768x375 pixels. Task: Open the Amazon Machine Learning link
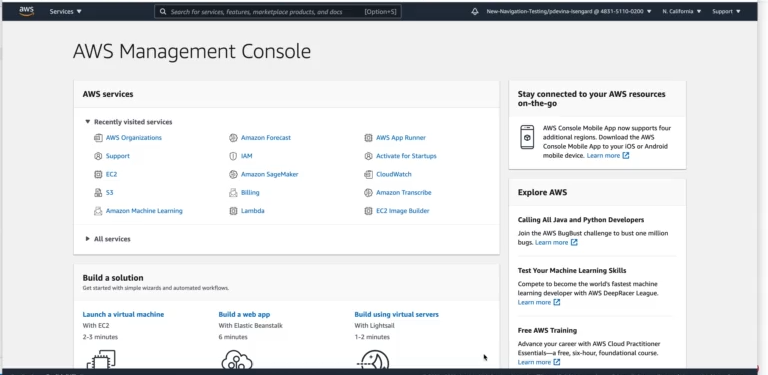tap(144, 211)
